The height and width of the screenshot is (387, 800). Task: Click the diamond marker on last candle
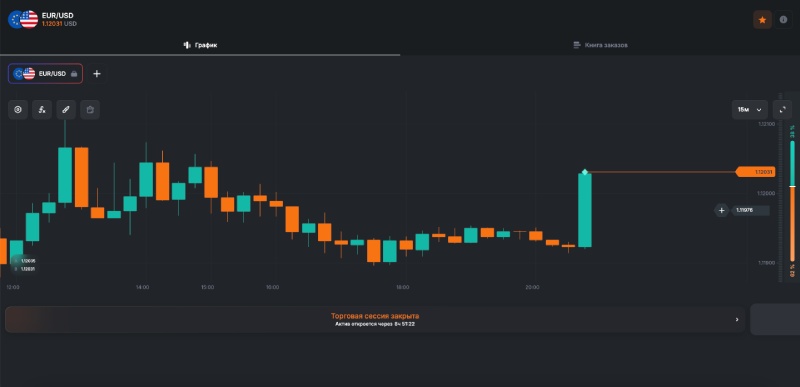tap(585, 172)
